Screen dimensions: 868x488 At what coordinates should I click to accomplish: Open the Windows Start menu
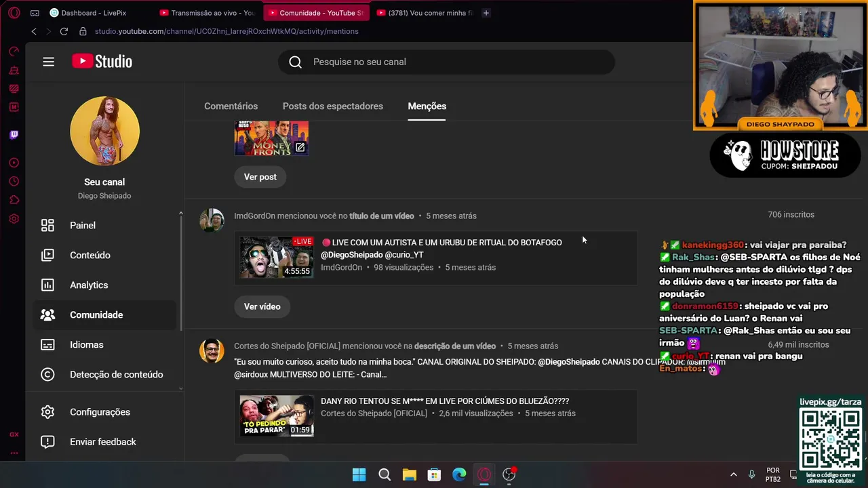tap(359, 474)
